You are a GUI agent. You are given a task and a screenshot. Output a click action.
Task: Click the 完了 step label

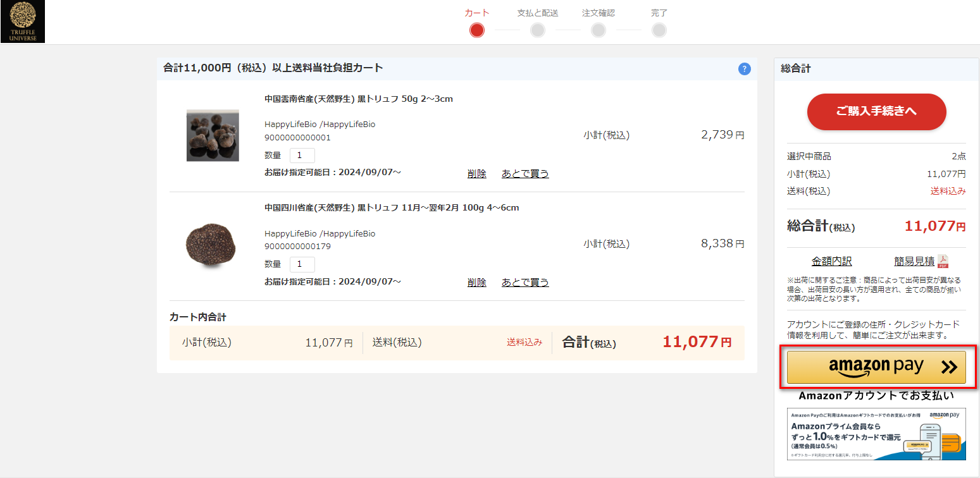pos(659,13)
